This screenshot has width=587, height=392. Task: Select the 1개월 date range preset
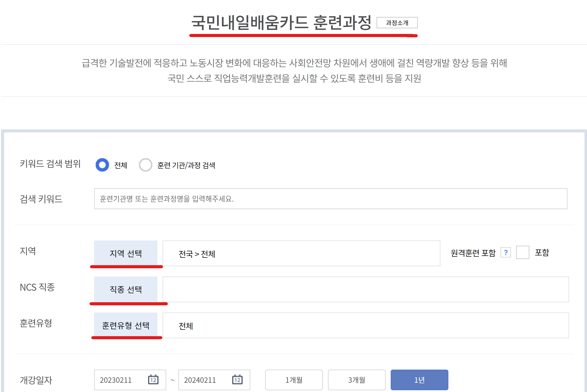click(293, 380)
